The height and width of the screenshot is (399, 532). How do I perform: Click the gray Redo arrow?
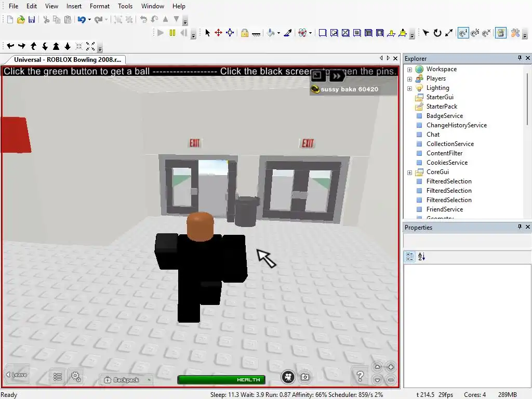(x=98, y=20)
